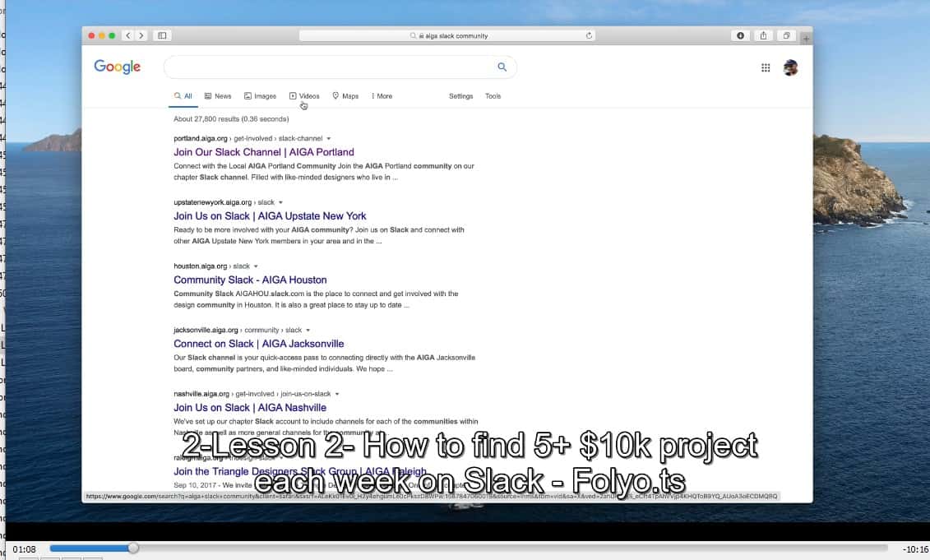The width and height of the screenshot is (930, 560).
Task: Open the More search categories menu
Action: tap(382, 96)
